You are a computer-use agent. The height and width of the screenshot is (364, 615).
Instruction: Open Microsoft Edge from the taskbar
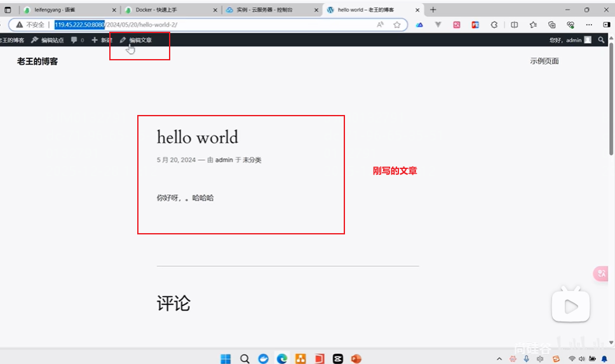281,358
